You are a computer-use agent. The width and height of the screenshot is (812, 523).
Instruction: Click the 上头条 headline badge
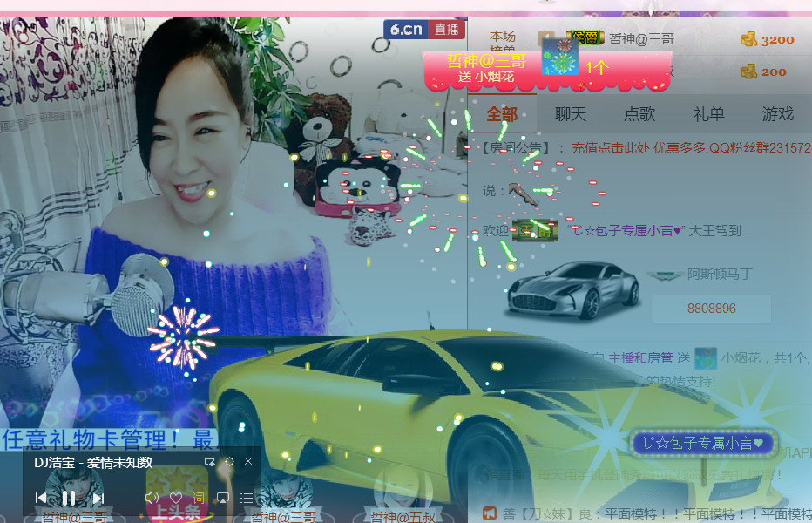[x=178, y=493]
